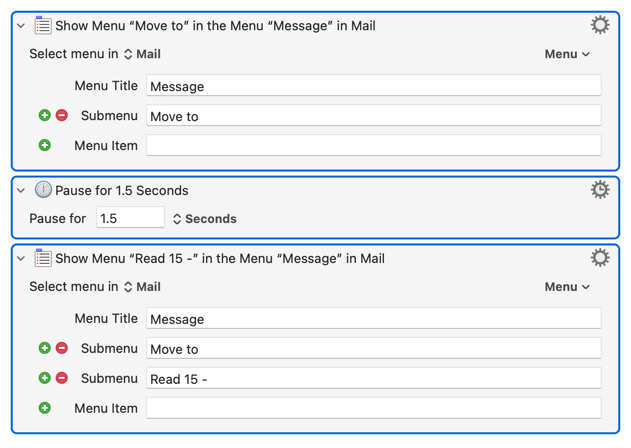
Task: Collapse the Pause for 1.5 Seconds action
Action: (21, 190)
